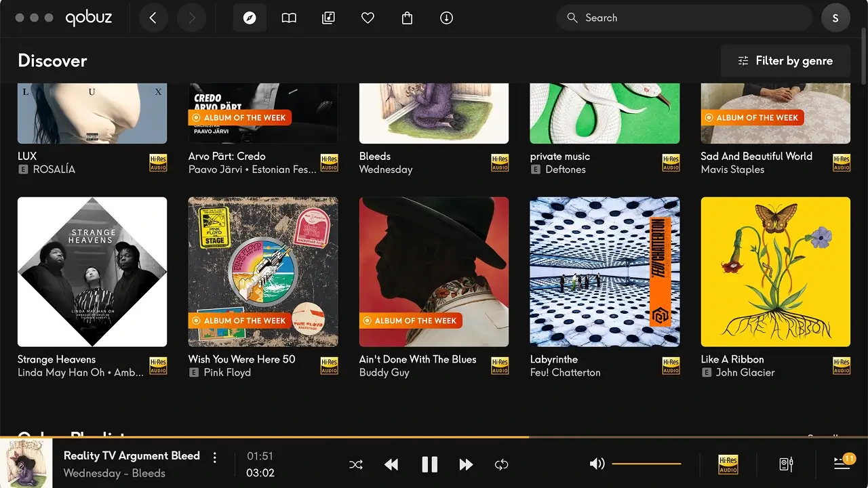Pause the current track
868x488 pixels.
point(429,464)
